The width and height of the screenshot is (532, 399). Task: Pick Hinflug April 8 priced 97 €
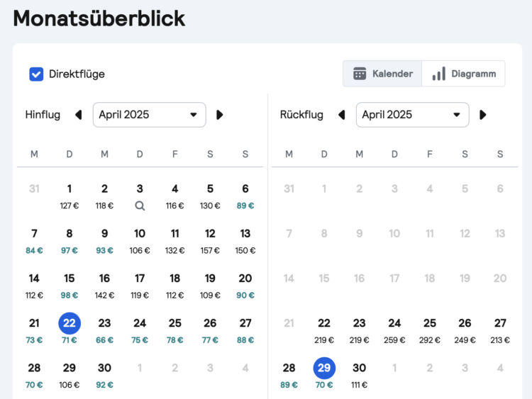coord(70,242)
